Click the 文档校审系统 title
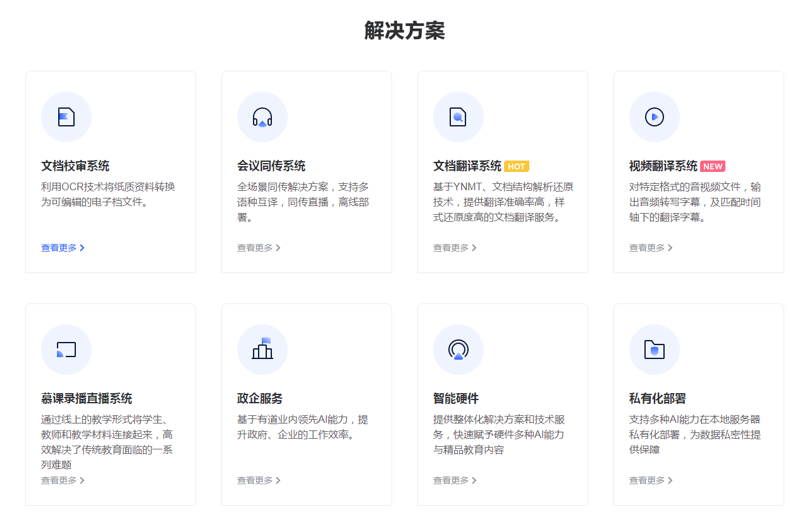 click(x=75, y=166)
